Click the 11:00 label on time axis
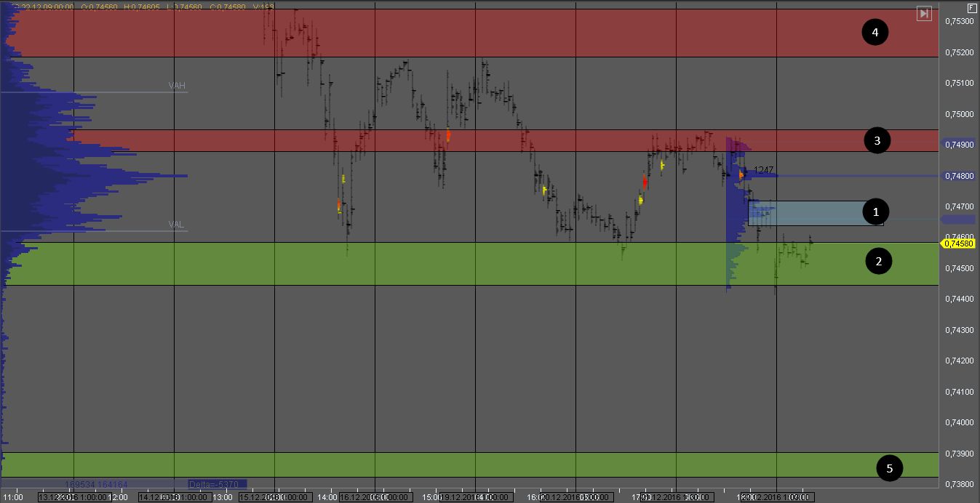980x503 pixels. click(13, 498)
